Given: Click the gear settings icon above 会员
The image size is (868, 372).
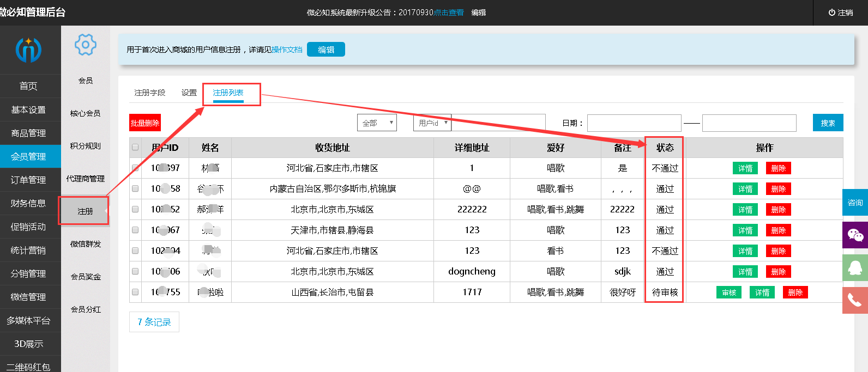Looking at the screenshot, I should pos(86,45).
